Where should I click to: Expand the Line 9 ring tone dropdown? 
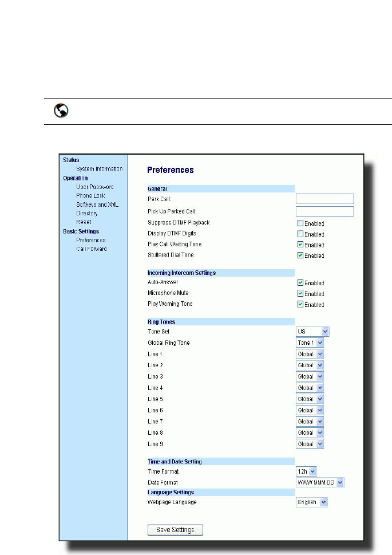tap(310, 444)
